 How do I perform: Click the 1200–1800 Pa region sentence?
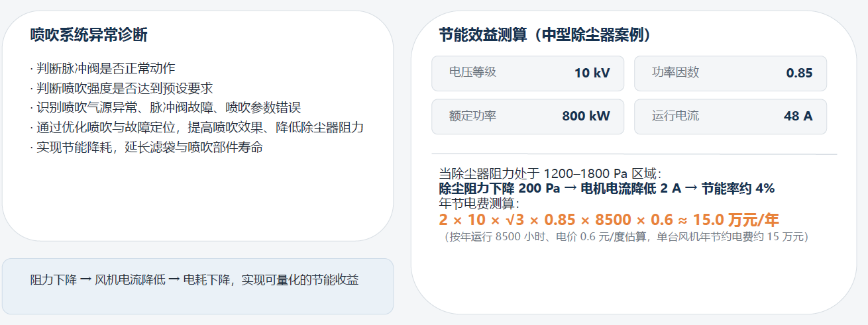coord(550,173)
